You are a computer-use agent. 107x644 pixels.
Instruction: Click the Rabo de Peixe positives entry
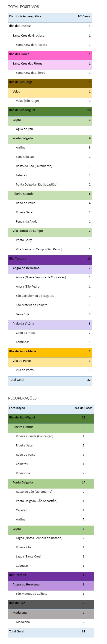pos(50,203)
